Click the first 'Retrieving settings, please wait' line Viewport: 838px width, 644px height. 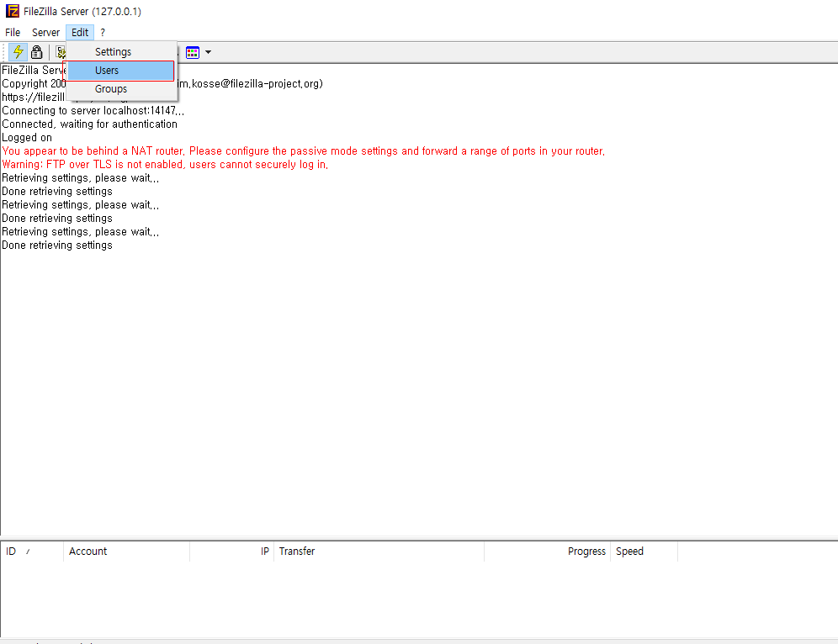[x=81, y=178]
